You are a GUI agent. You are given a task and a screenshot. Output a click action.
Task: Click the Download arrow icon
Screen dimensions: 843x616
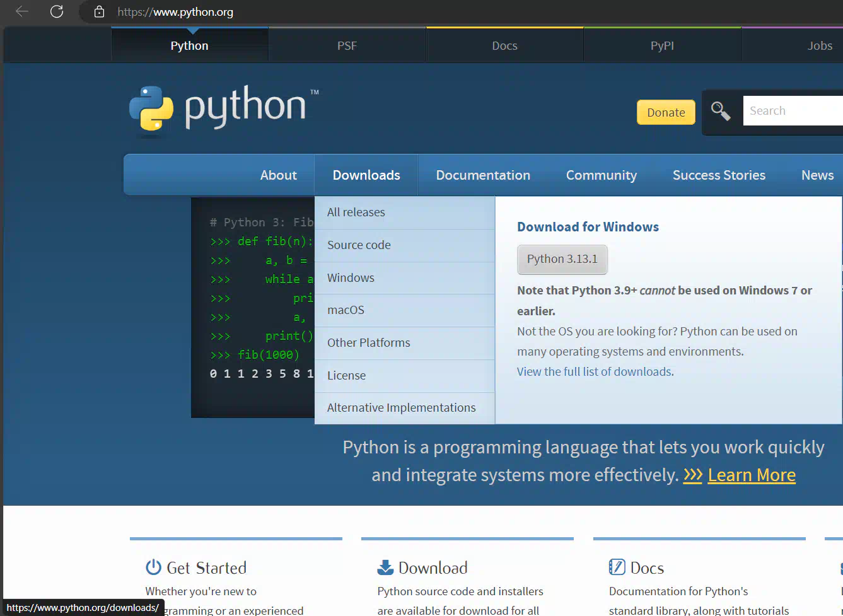click(385, 567)
